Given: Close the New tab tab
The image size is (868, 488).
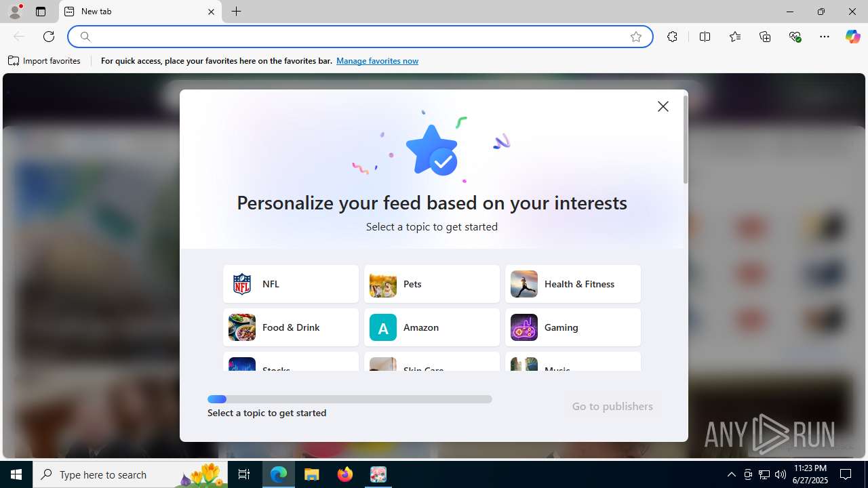Looking at the screenshot, I should pos(211,12).
